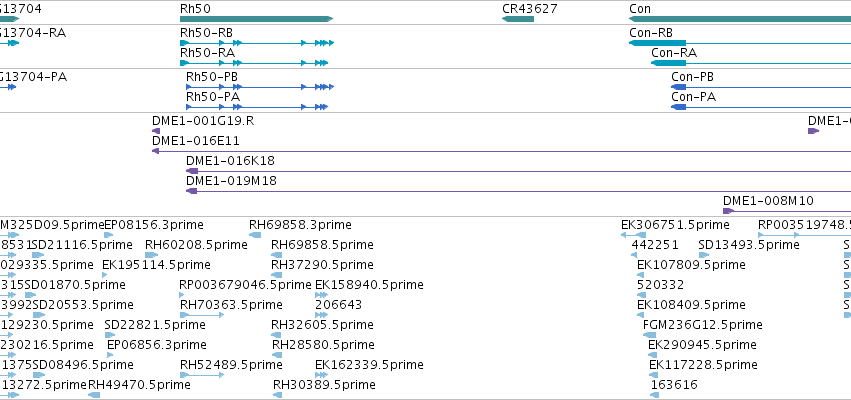Select the Rh50-RA transcript label

(207, 53)
